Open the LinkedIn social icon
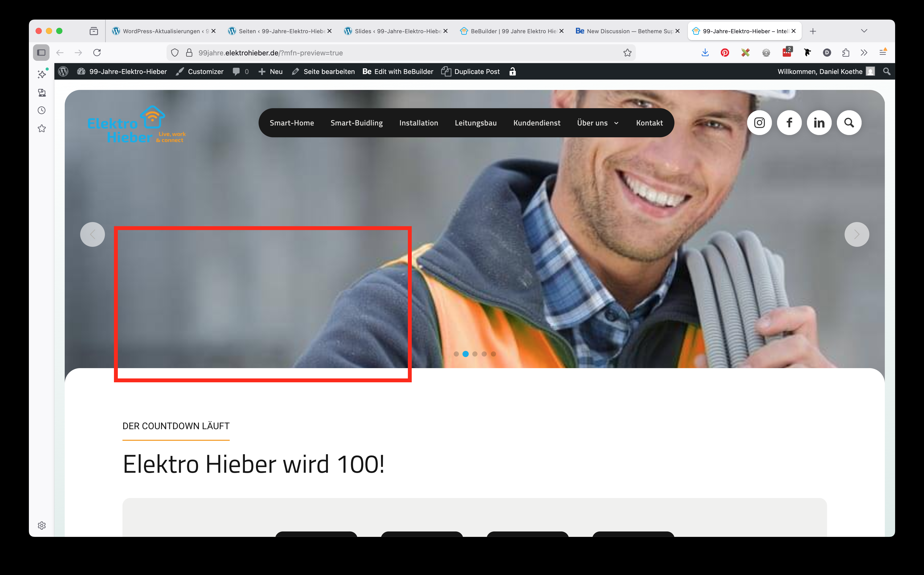Screen dimensions: 924x575 [x=819, y=123]
